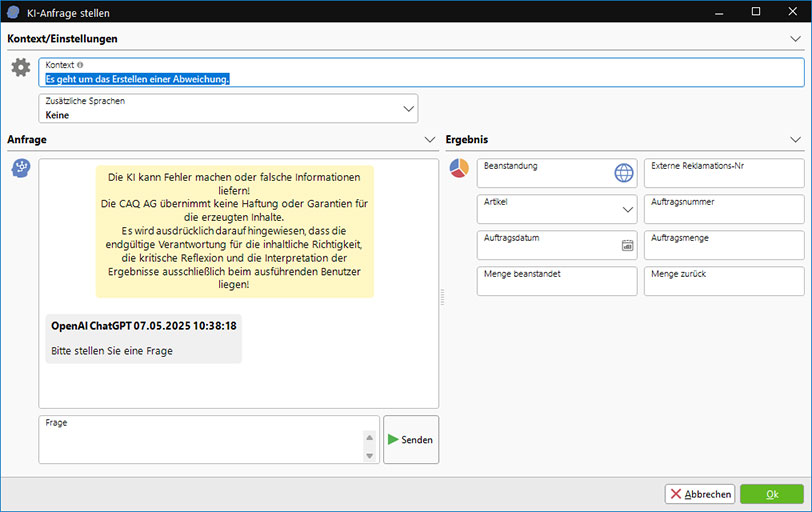Collapse the Anfrage section chevron
This screenshot has width=812, height=512.
[430, 140]
